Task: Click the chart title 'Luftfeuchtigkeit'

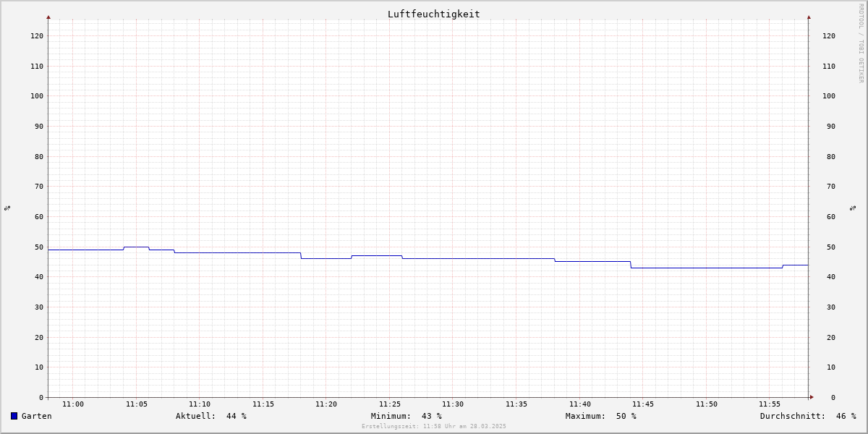Action: coord(433,14)
